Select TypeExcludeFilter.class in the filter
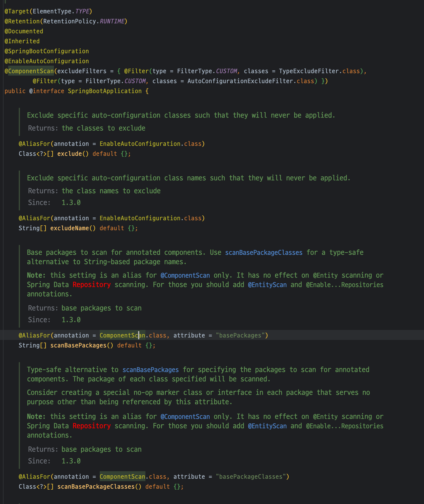This screenshot has width=424, height=504. [319, 71]
